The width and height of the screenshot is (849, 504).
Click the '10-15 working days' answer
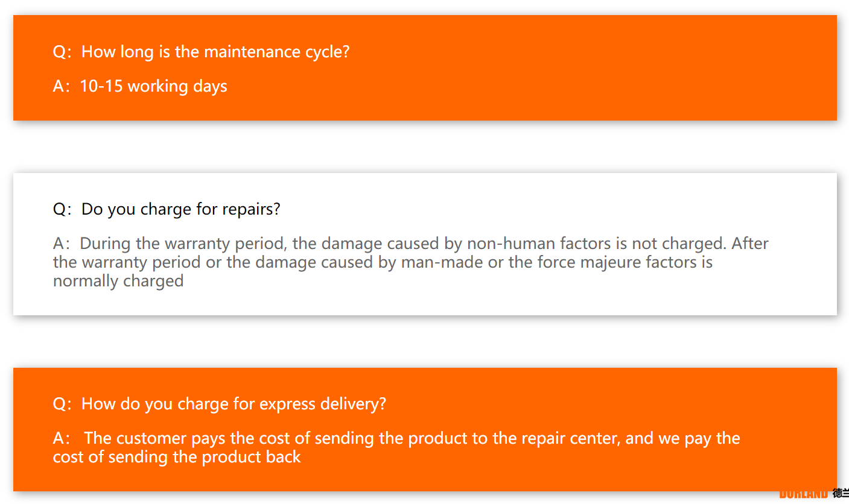(153, 86)
